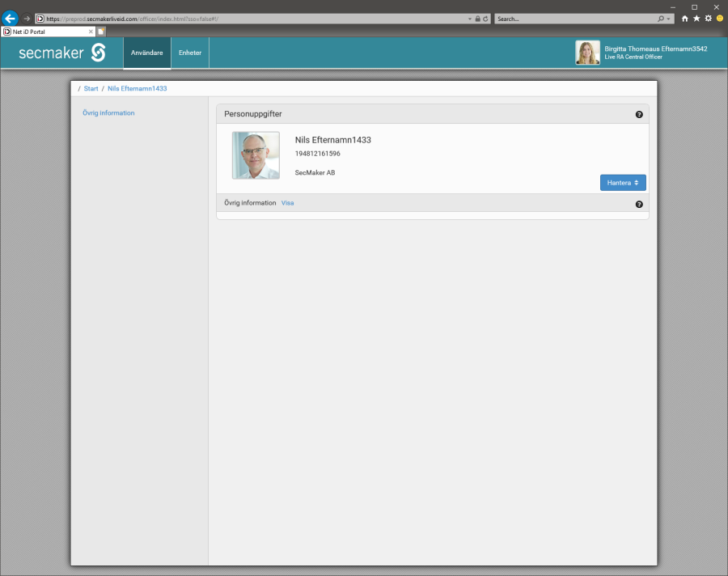
Task: Open browser Tools gear icon
Action: click(708, 19)
